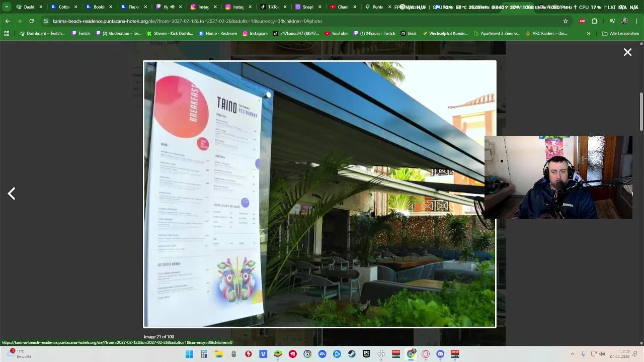Open the YouTube bookmark
The height and width of the screenshot is (362, 644).
coord(336,33)
